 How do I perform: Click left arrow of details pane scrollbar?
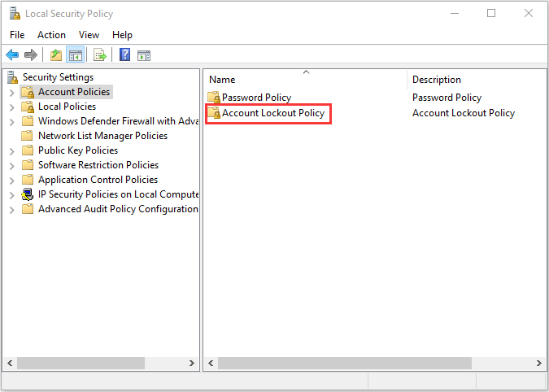(211, 363)
